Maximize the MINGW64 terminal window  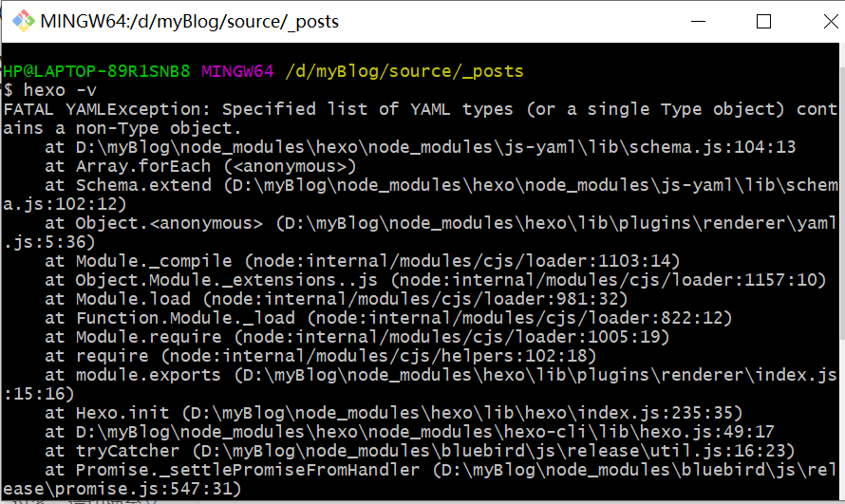coord(763,21)
